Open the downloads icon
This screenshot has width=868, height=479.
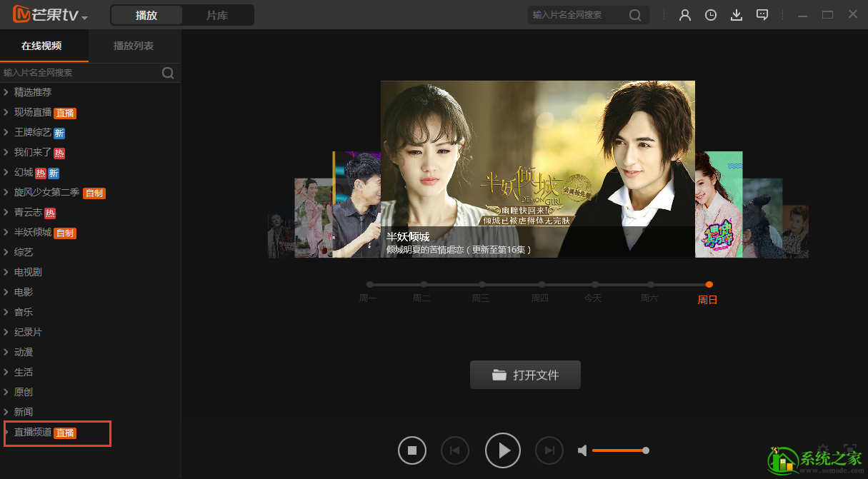pyautogui.click(x=737, y=15)
